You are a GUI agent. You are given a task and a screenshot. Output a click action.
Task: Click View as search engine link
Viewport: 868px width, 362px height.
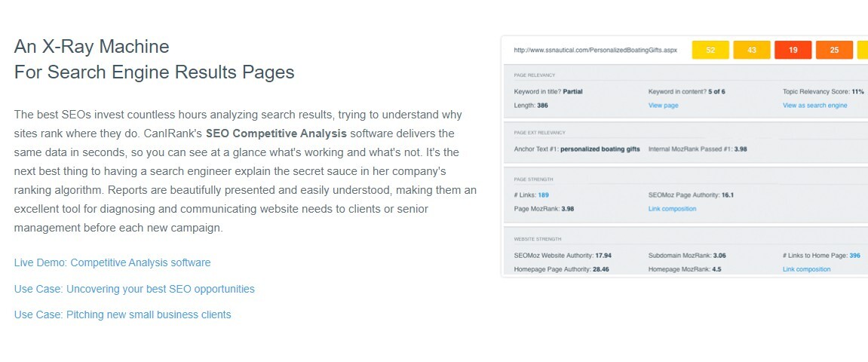[815, 105]
